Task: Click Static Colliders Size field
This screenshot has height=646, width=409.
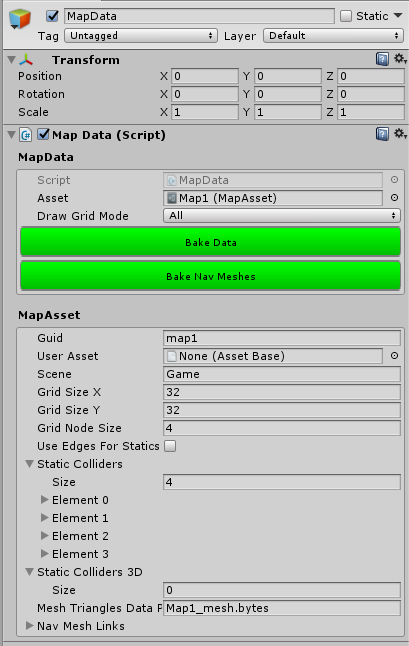Action: (282, 482)
